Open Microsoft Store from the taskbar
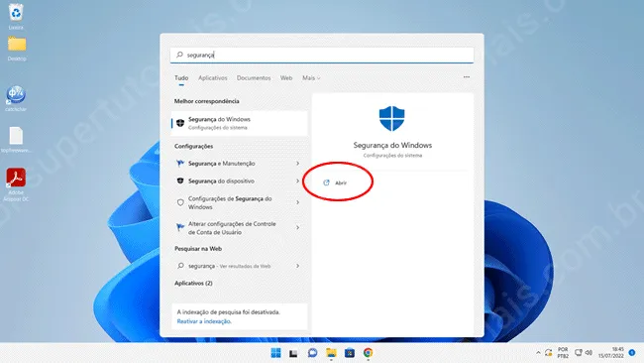This screenshot has width=644, height=363. pyautogui.click(x=350, y=353)
